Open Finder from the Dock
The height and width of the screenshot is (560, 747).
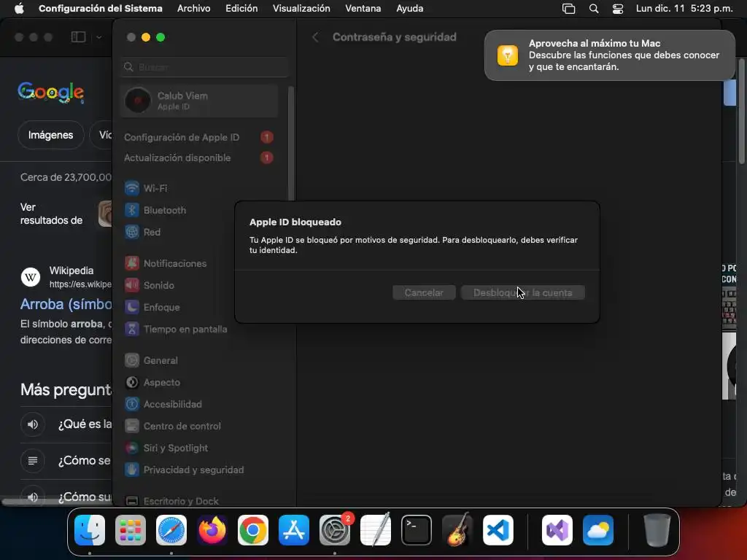click(x=90, y=530)
